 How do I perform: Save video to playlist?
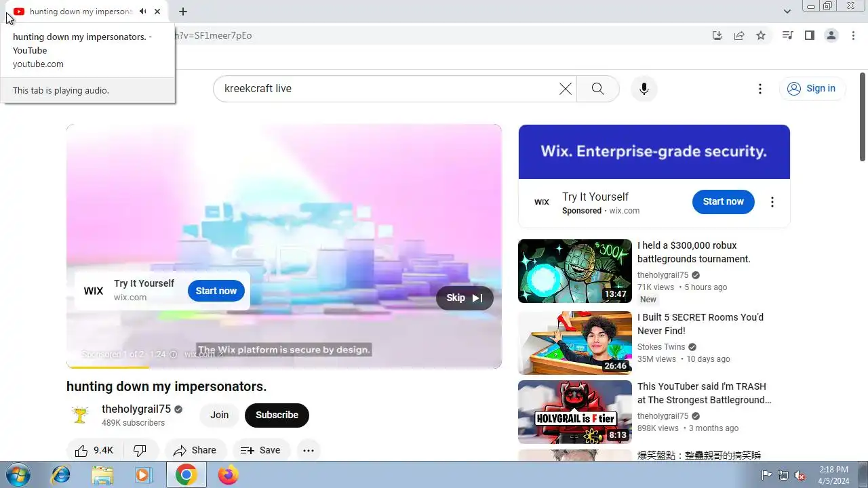click(261, 450)
